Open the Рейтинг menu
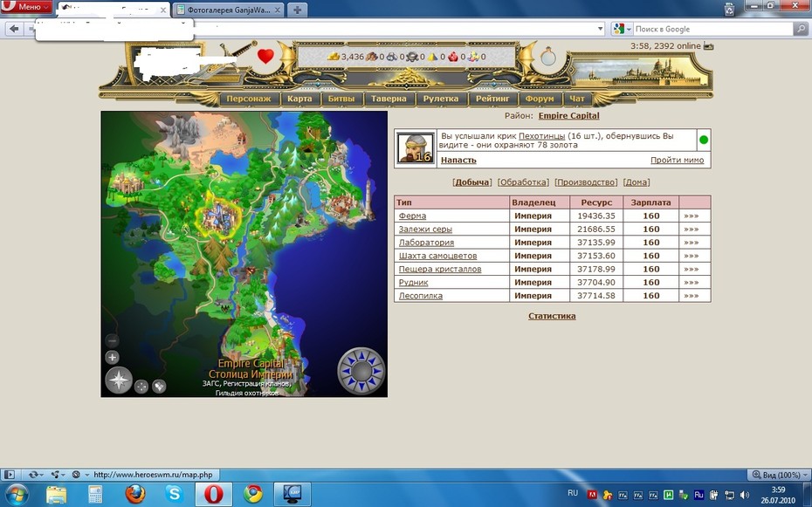The height and width of the screenshot is (507, 812). pos(492,99)
